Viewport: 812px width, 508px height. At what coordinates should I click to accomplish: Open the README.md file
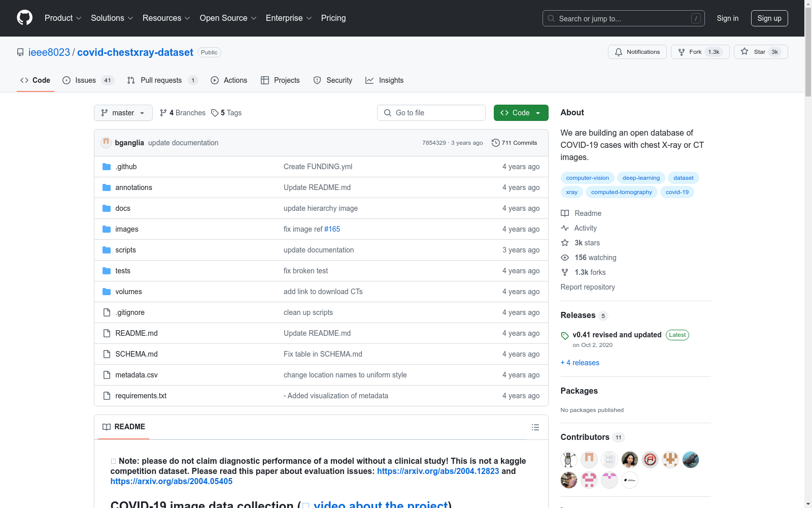(x=137, y=333)
